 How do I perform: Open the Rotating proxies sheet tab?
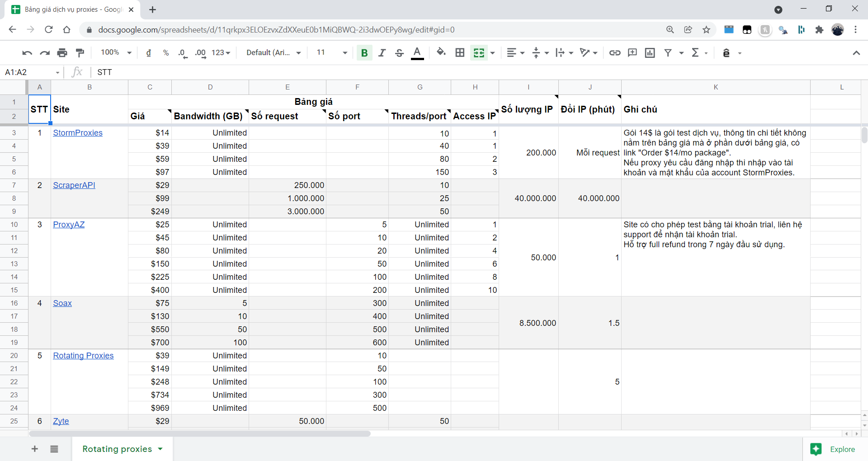117,449
